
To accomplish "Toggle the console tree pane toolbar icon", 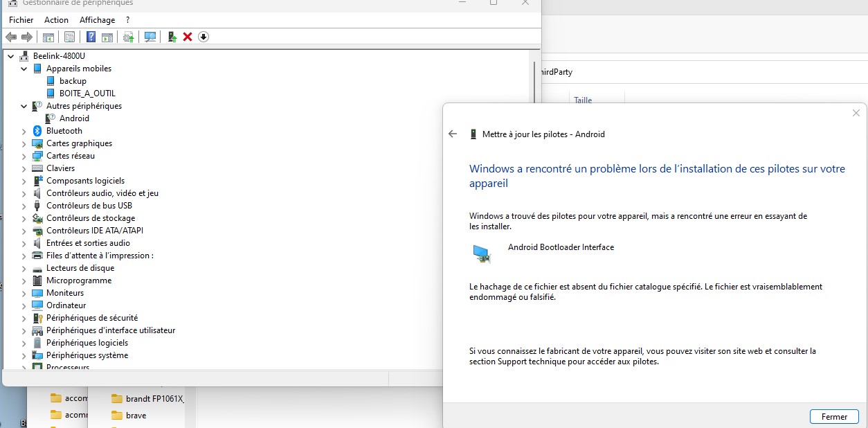I will pos(48,37).
